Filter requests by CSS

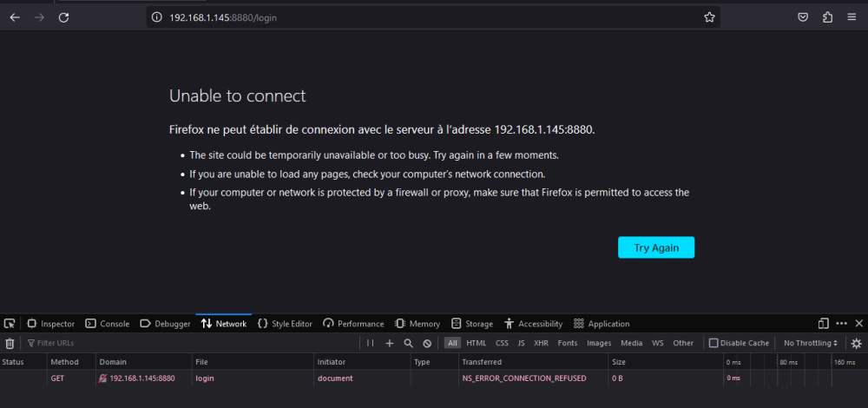point(502,343)
